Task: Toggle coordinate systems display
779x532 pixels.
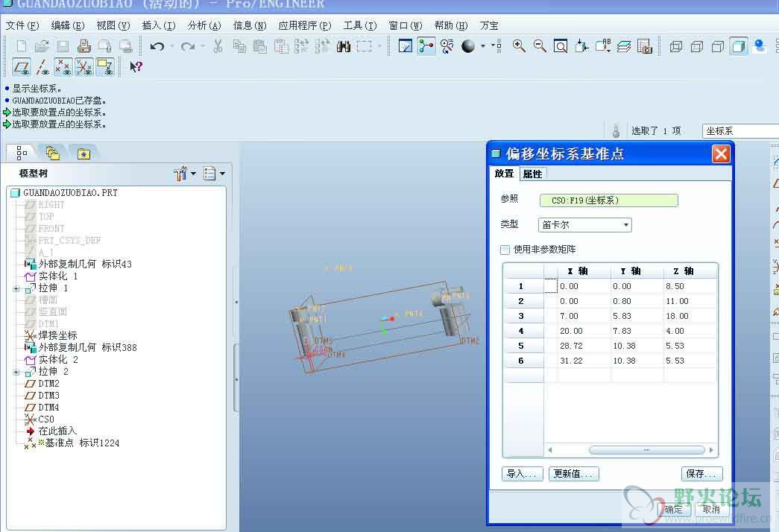Action: (84, 66)
